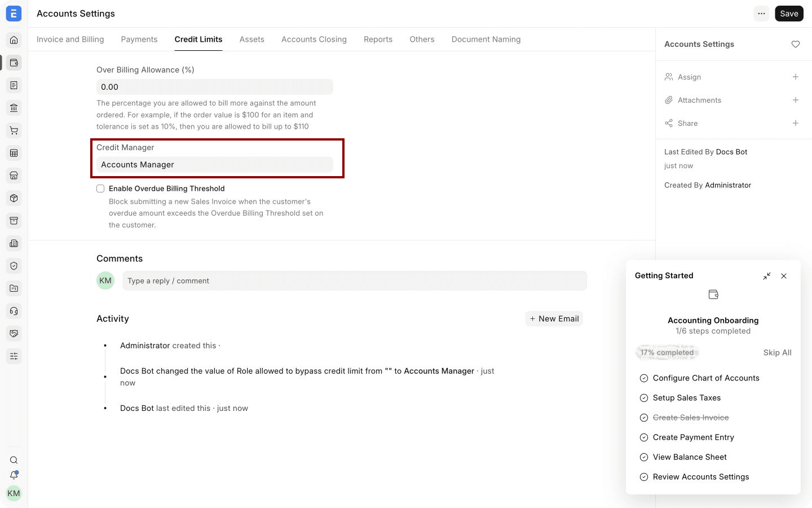
Task: Switch to the Others tab
Action: tap(422, 40)
